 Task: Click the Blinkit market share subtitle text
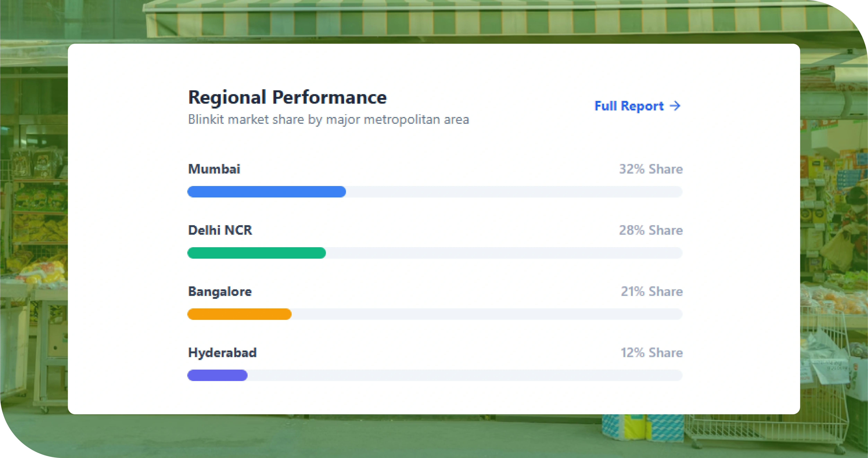pyautogui.click(x=328, y=119)
